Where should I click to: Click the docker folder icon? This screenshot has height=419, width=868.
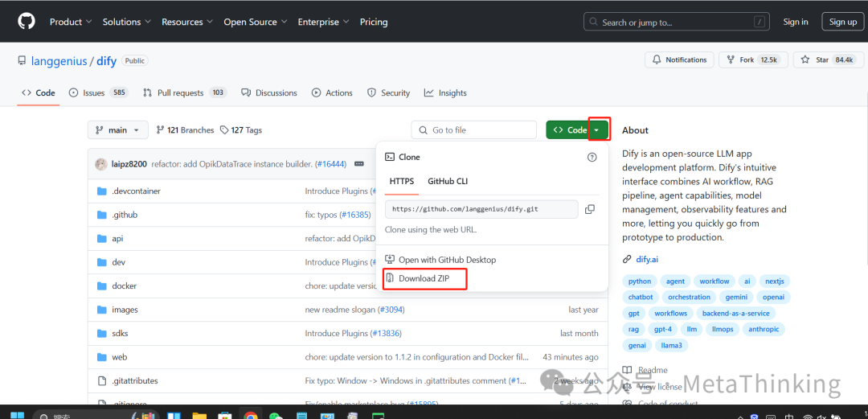101,286
